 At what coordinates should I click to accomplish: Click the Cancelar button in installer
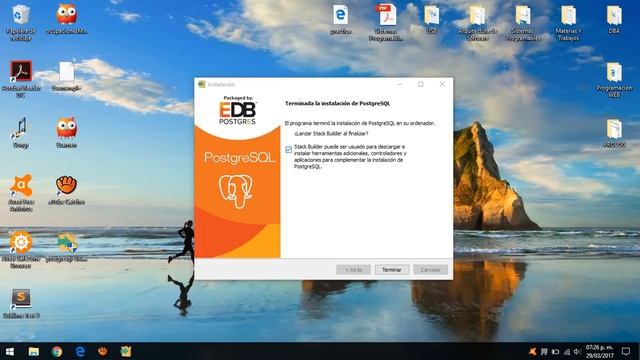click(x=430, y=270)
